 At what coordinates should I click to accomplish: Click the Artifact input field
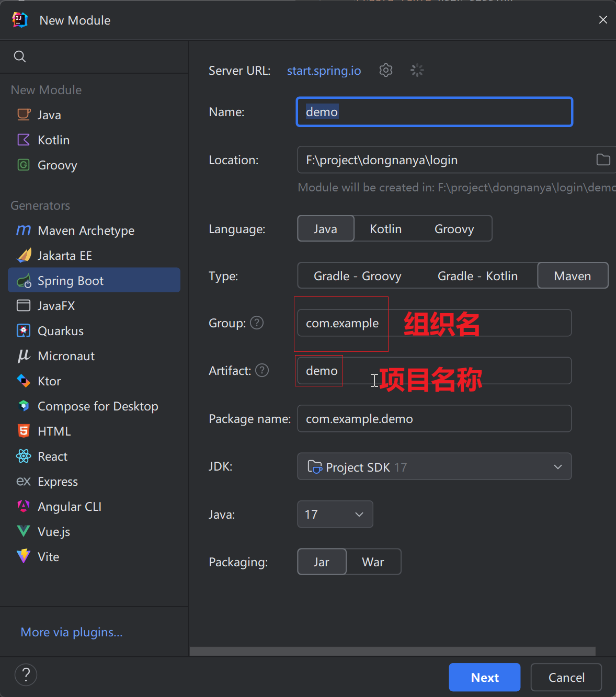coord(435,370)
